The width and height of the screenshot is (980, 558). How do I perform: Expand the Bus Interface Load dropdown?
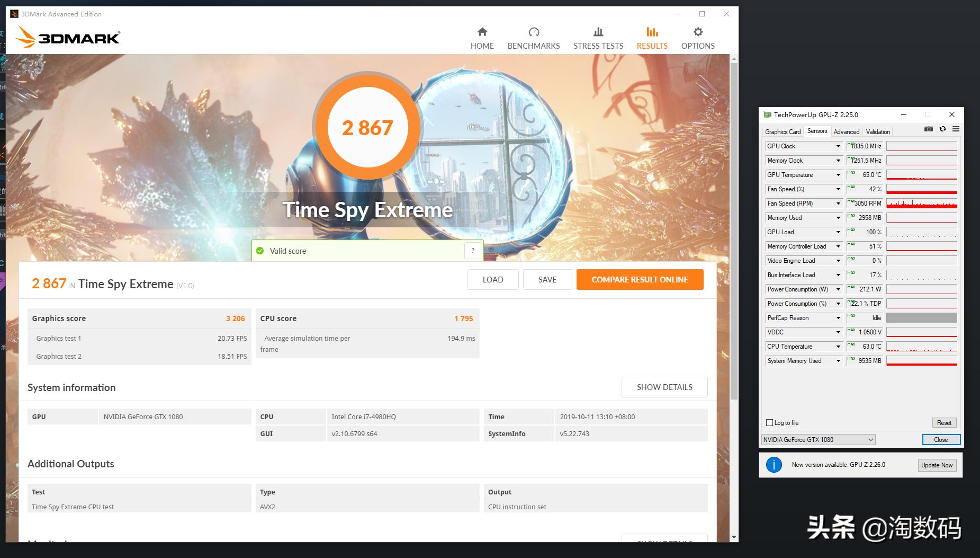(838, 275)
